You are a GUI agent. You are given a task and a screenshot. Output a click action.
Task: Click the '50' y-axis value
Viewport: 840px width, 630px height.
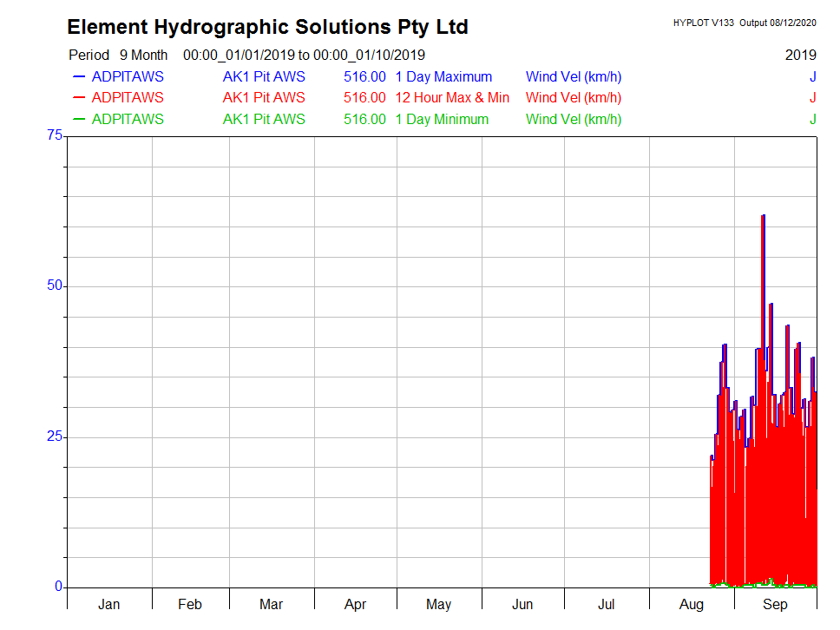[x=55, y=285]
